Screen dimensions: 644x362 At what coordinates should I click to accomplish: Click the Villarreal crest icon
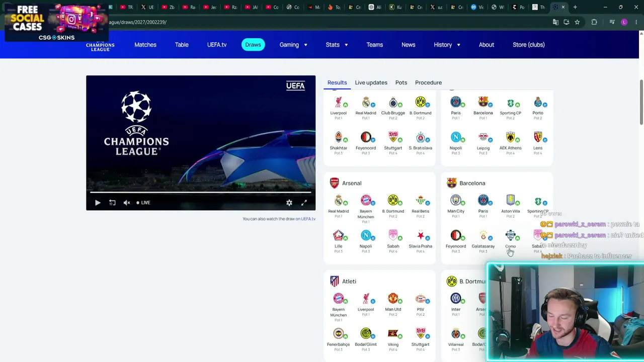click(456, 334)
